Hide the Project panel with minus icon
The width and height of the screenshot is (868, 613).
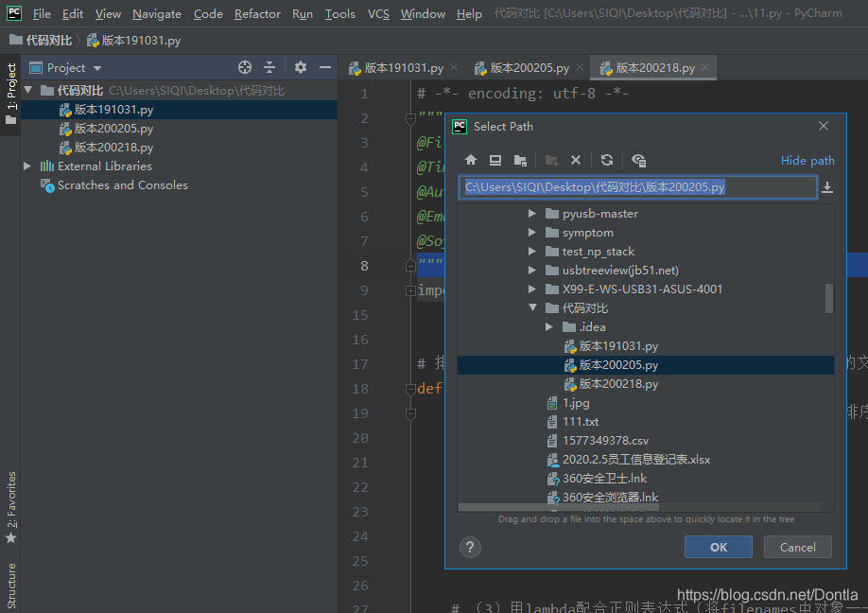[325, 67]
